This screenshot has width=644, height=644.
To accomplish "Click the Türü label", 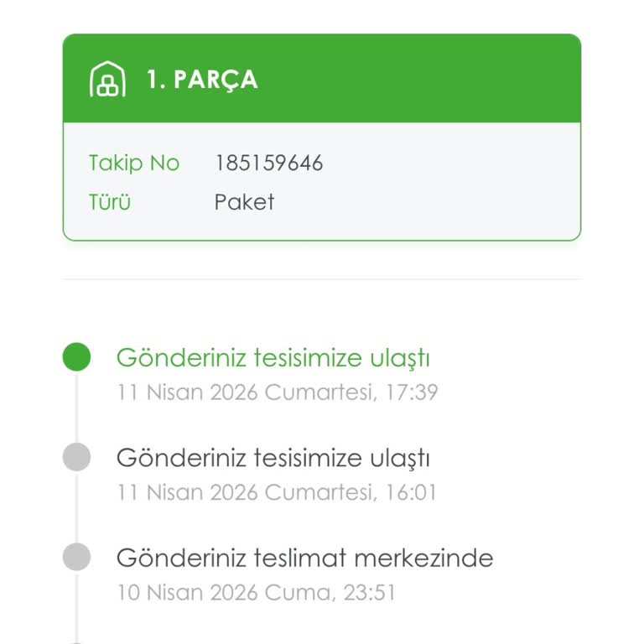I will point(110,202).
